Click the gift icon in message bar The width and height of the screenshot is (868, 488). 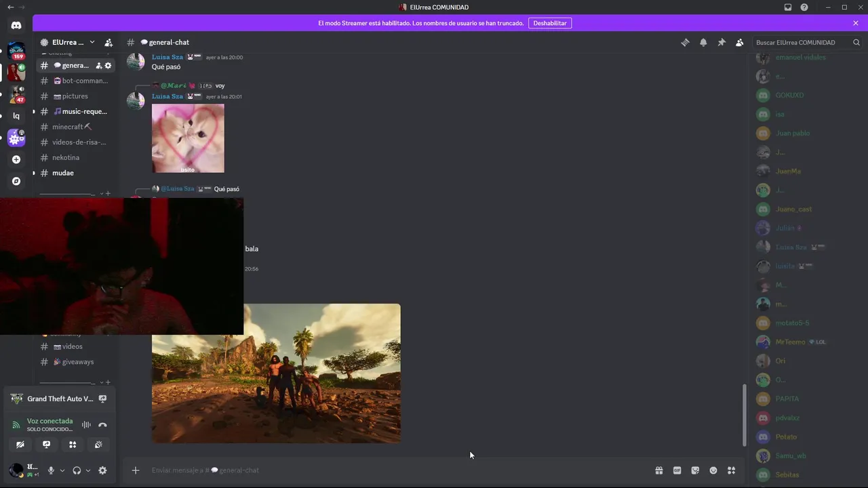click(x=658, y=470)
